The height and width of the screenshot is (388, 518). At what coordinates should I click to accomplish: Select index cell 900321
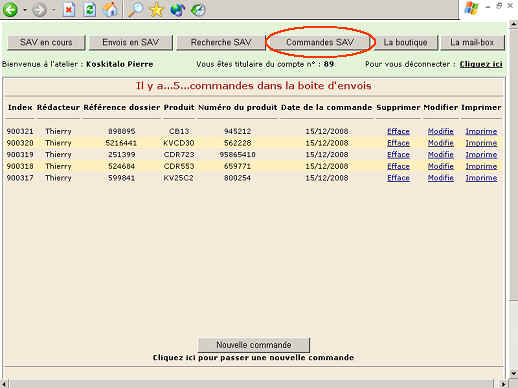[20, 131]
